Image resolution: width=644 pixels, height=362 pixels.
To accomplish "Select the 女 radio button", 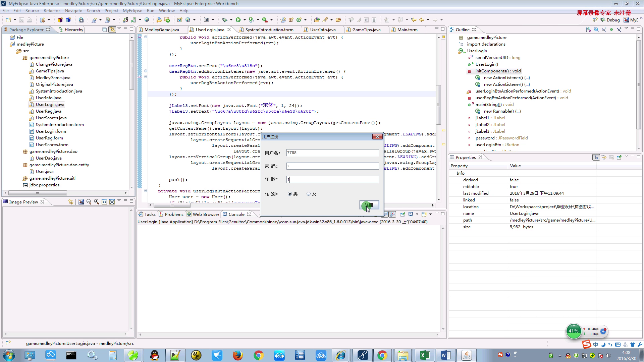I will (x=309, y=194).
